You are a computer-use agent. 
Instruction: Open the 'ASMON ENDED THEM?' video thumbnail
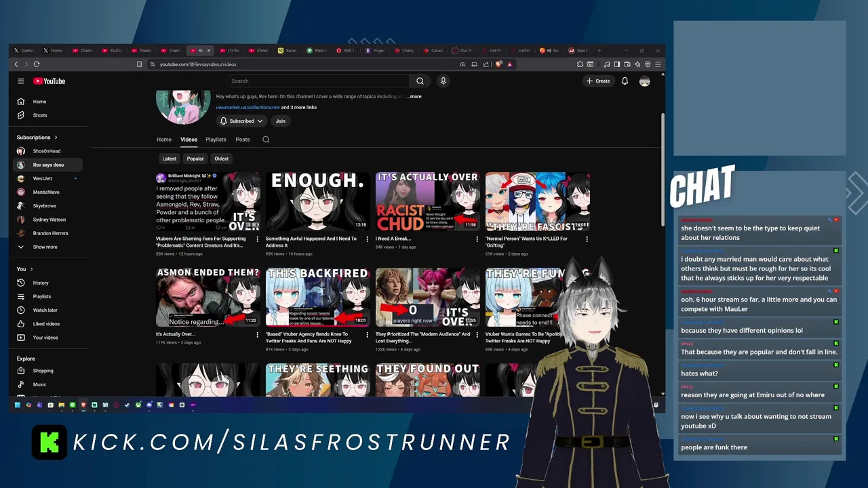click(x=208, y=298)
